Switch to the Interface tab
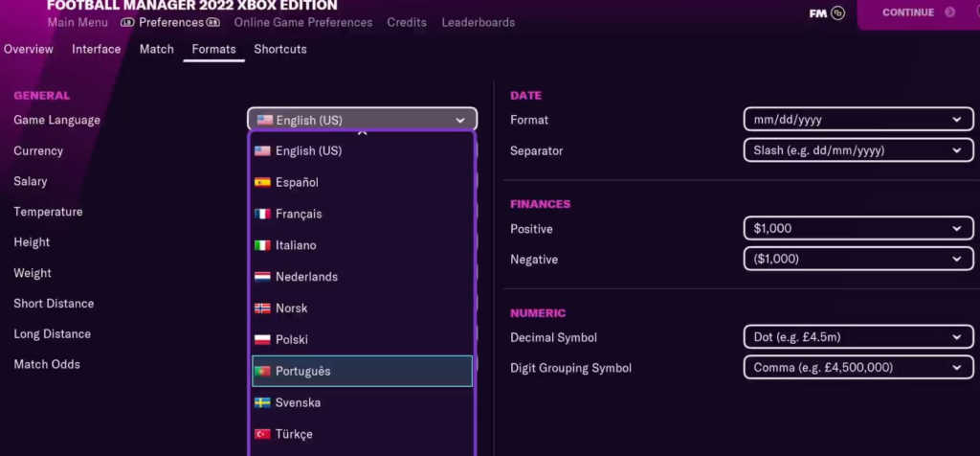This screenshot has width=980, height=456. pos(97,49)
